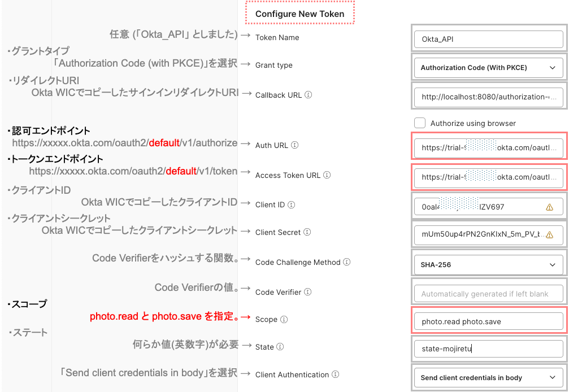Click the info icon next to Client ID

292,204
